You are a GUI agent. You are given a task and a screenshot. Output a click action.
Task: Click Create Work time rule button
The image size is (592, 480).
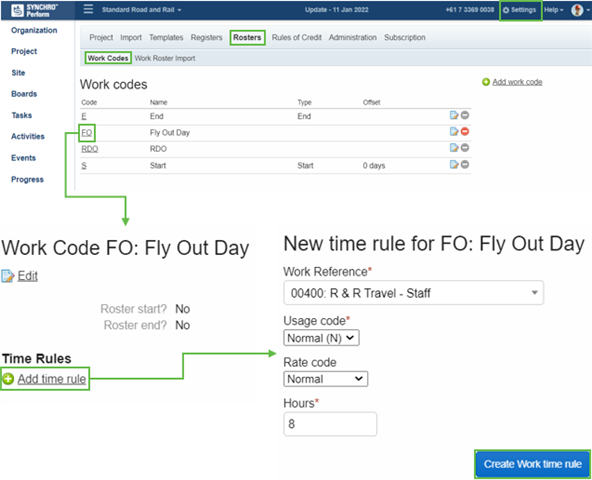[x=533, y=464]
